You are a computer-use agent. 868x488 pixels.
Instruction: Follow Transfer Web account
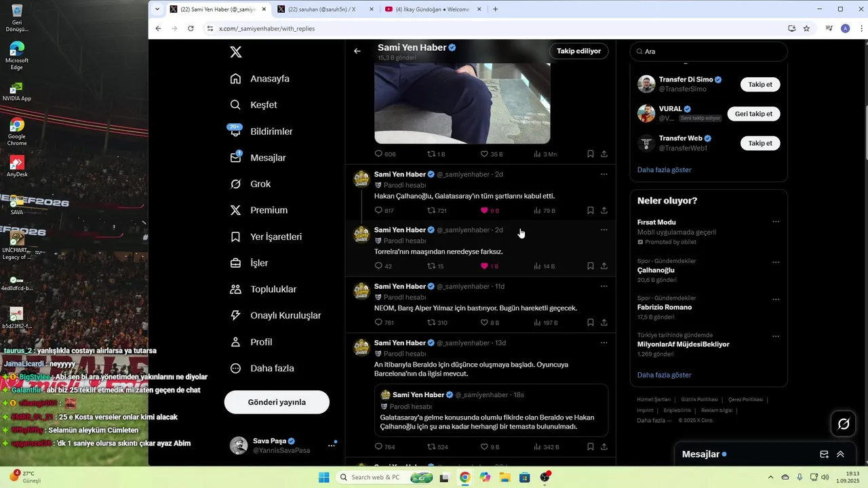pyautogui.click(x=759, y=143)
